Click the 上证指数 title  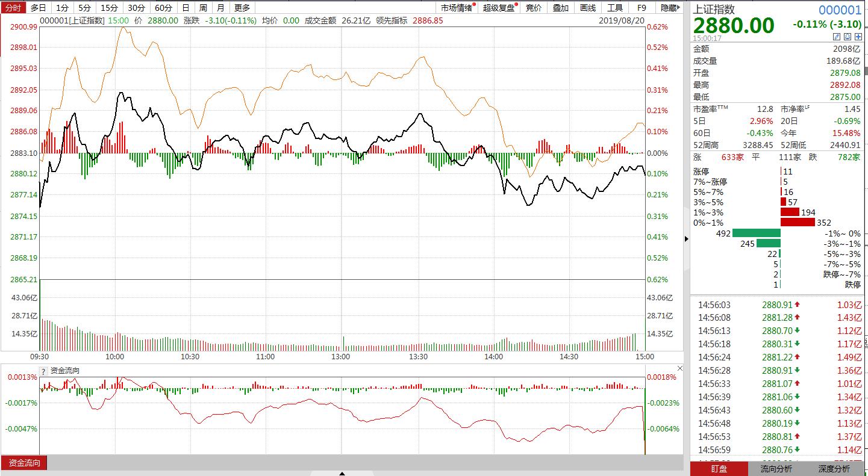714,9
